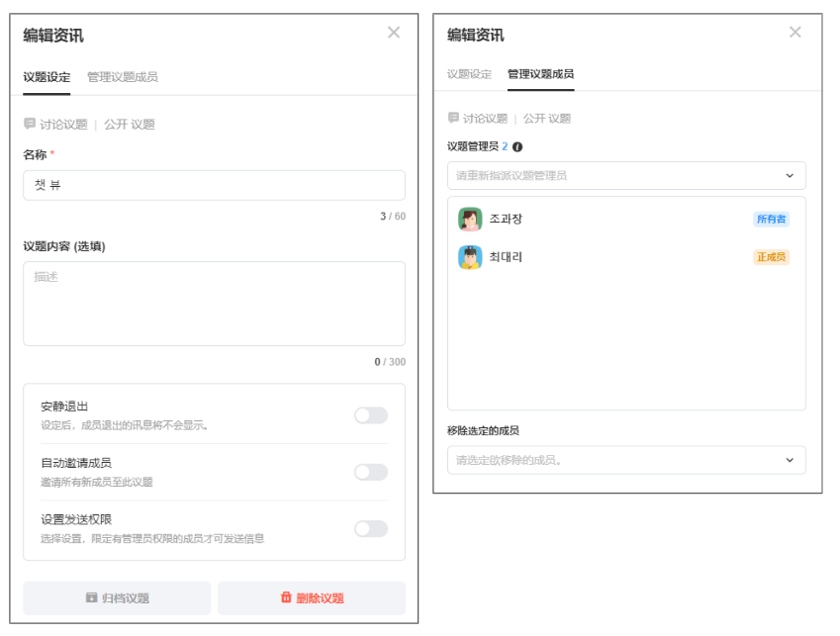Close the left 编辑资讯 dialog

pos(394,33)
